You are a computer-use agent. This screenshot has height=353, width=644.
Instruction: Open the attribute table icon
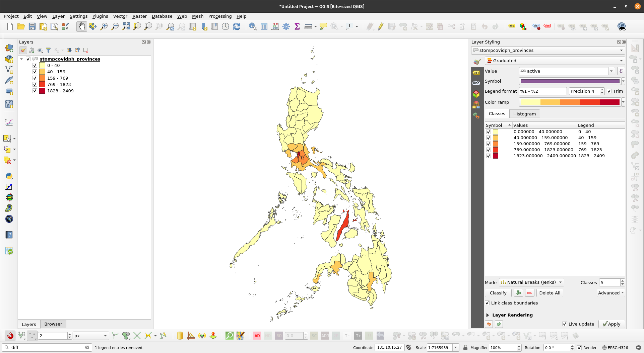(264, 26)
